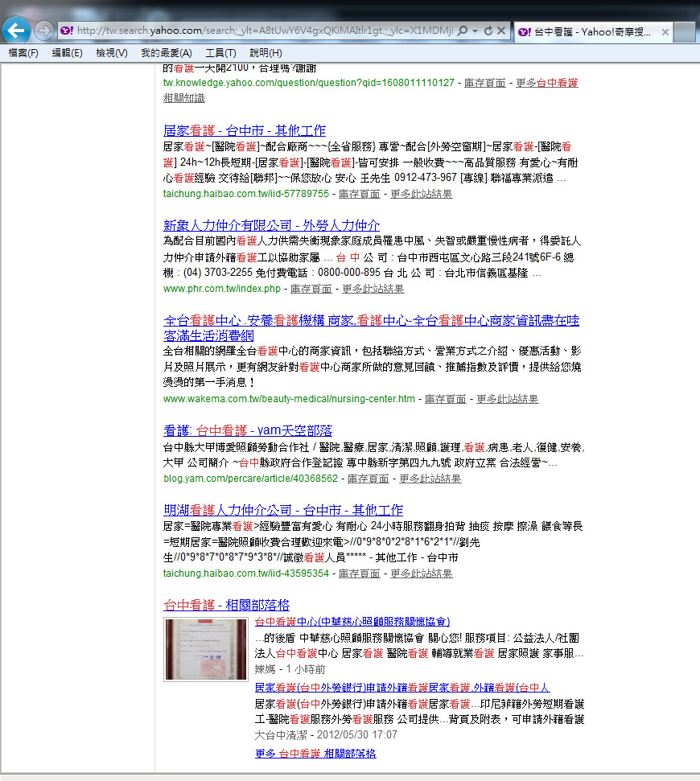Open result 明湖看護人力仲介公司 - 台中市 - 其他工作
Image resolution: width=700 pixels, height=781 pixels.
click(x=283, y=510)
